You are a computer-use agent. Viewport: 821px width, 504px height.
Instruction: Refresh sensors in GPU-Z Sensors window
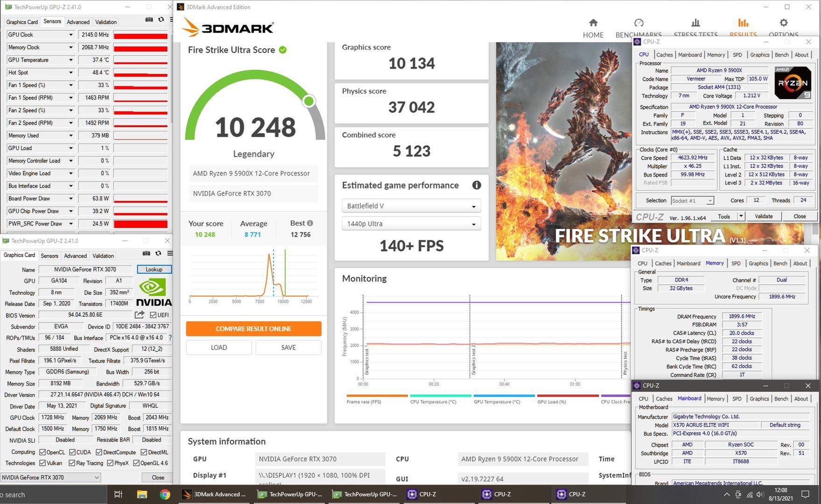(161, 20)
